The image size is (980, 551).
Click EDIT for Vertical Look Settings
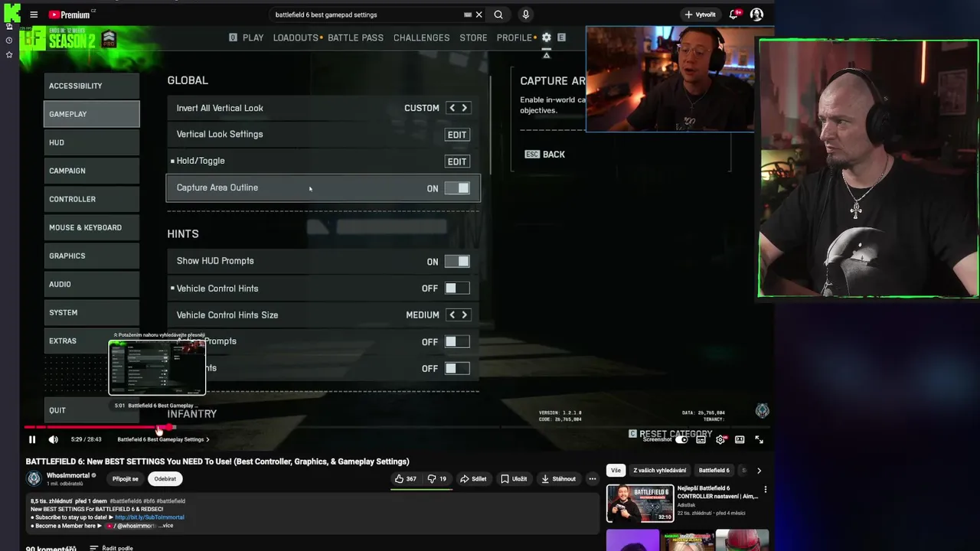457,135
